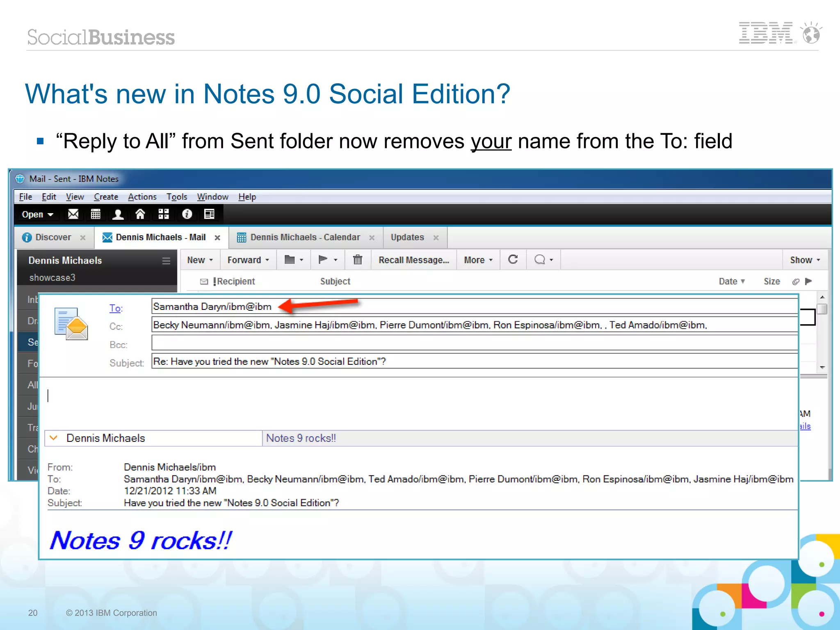Go to Home icon in toolbar

140,214
